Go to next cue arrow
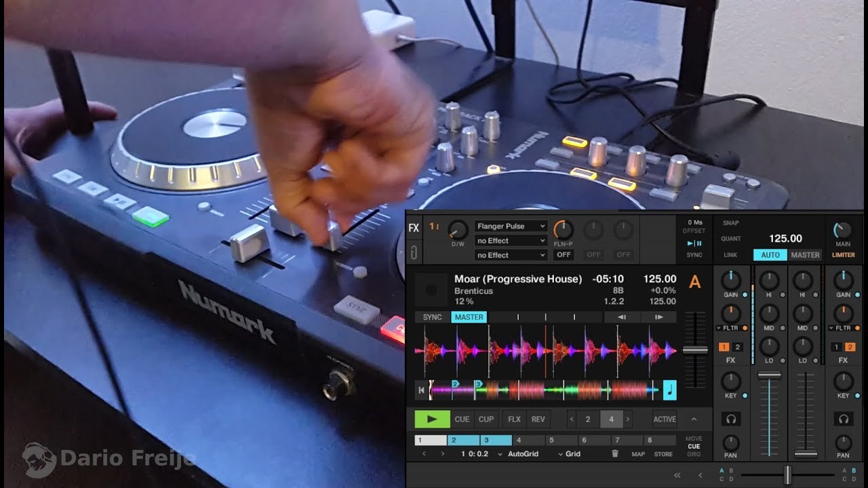The image size is (868, 488). click(443, 453)
